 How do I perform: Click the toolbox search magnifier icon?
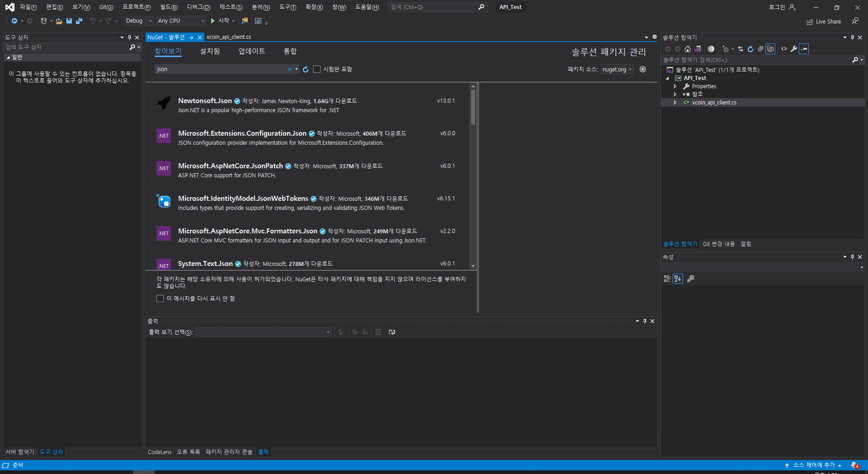coord(132,47)
